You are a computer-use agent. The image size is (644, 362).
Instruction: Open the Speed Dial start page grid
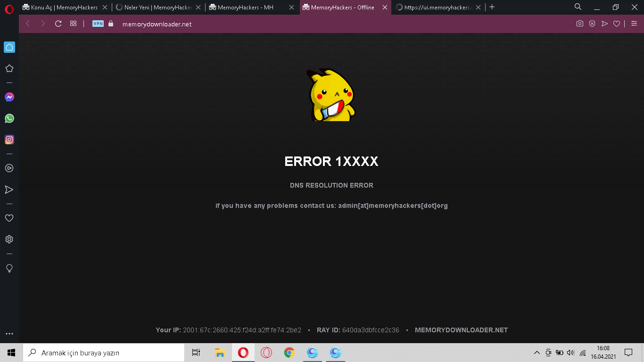73,24
